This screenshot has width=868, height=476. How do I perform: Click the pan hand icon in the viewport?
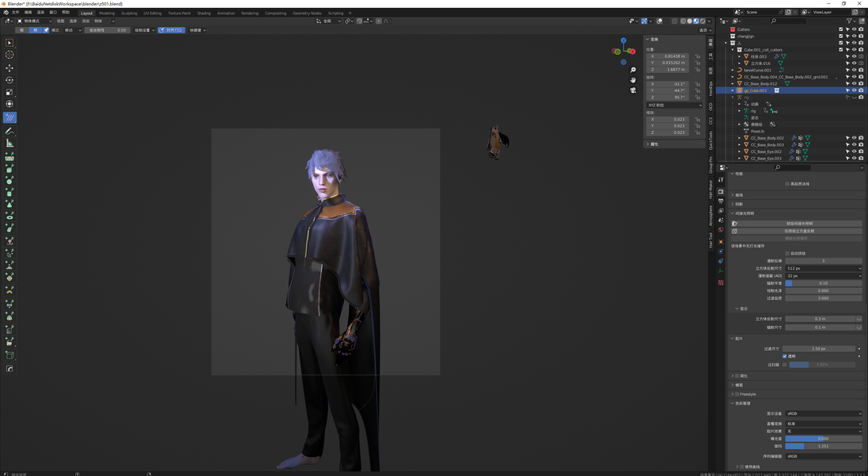tap(633, 80)
